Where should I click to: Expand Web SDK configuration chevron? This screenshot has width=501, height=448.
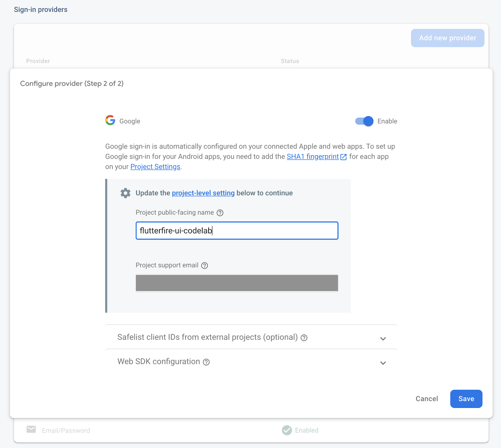click(383, 363)
